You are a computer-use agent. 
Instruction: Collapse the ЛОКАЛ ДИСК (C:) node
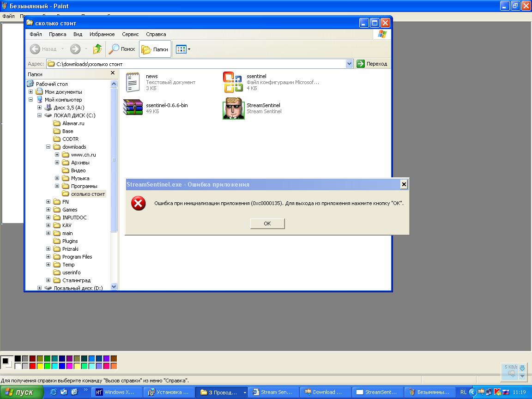(x=39, y=115)
